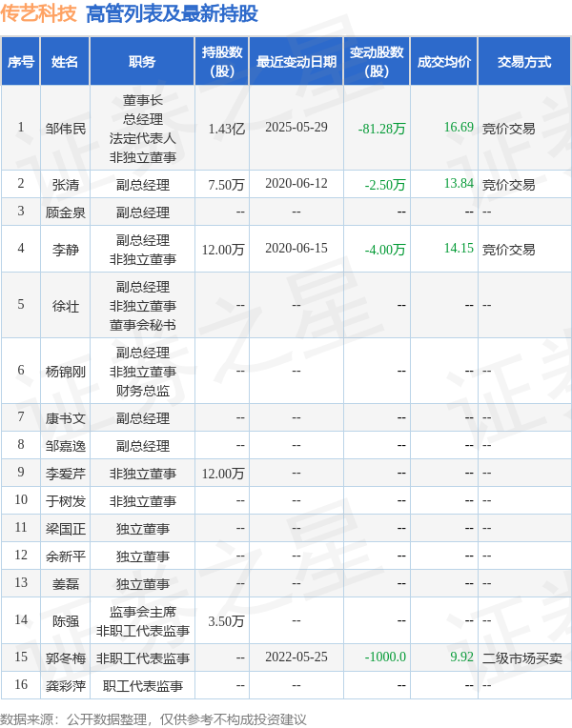Click the 14.15 average price
This screenshot has width=572, height=728.
(459, 249)
